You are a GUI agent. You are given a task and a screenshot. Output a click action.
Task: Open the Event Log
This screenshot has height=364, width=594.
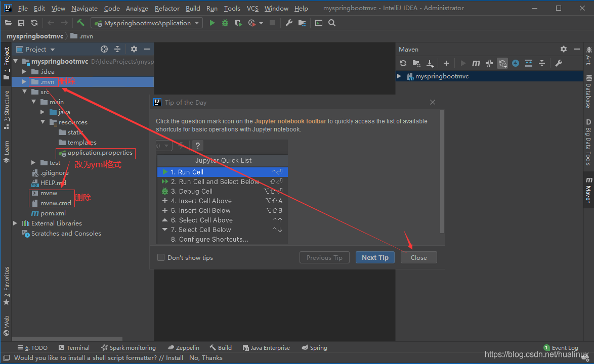click(x=561, y=348)
